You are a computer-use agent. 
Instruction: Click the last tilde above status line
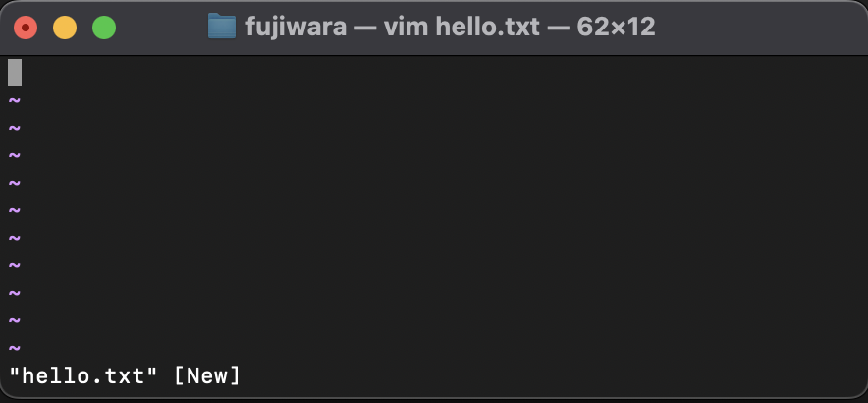15,348
